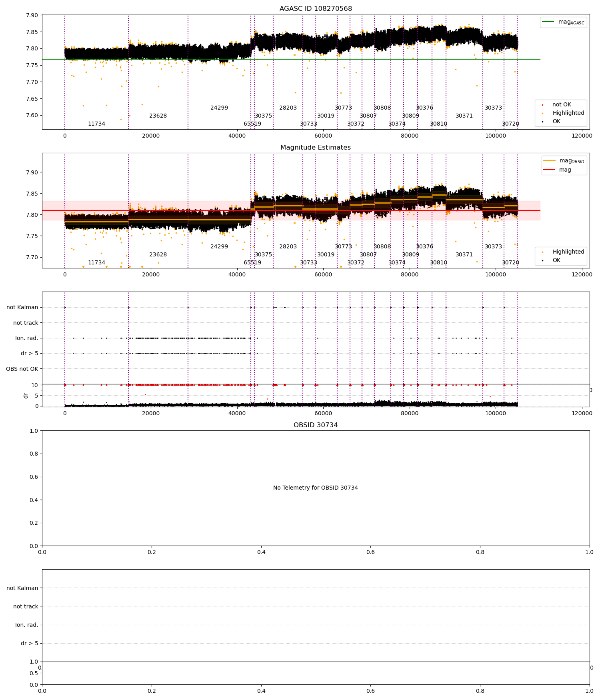Select the "OBSID 30734" panel title

316,425
